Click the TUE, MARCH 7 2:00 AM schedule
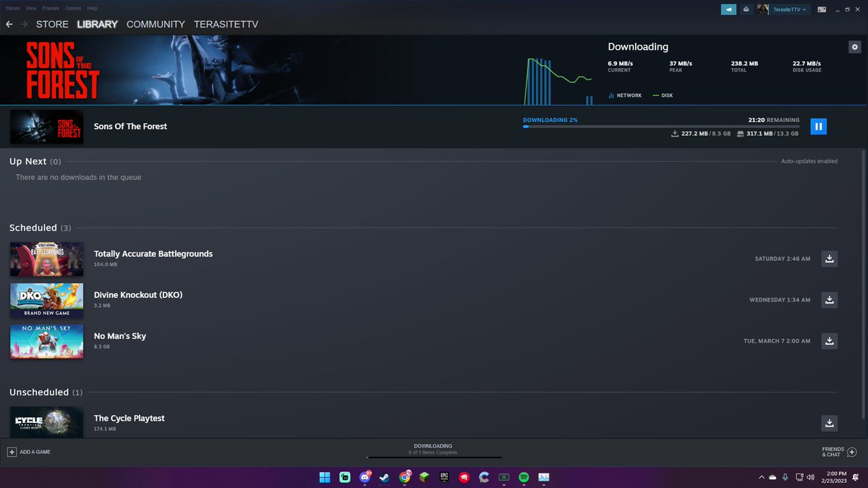The height and width of the screenshot is (488, 868). coord(777,341)
